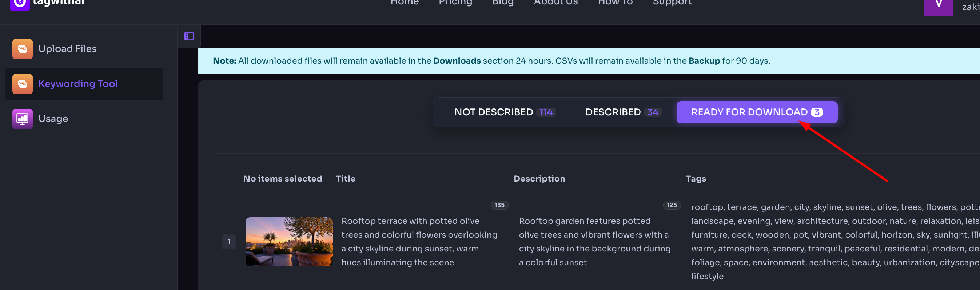Click the Usage chart icon

pos(23,119)
